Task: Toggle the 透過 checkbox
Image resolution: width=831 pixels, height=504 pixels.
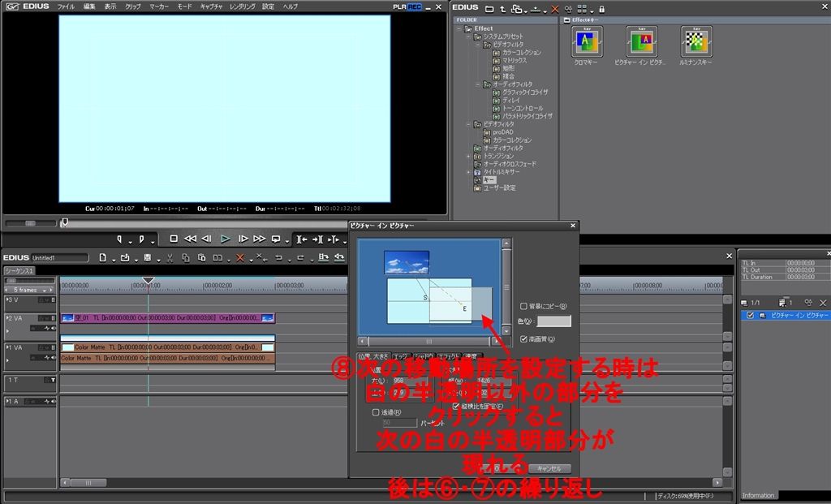Action: (374, 411)
